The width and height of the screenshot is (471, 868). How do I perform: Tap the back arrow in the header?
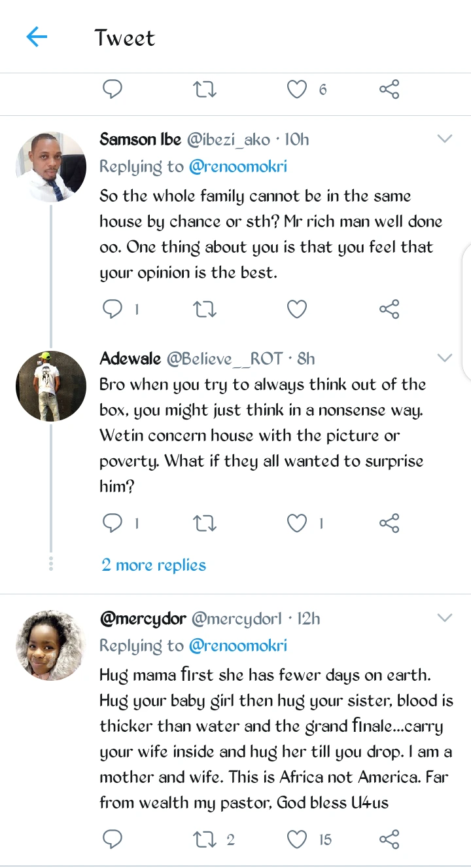(37, 37)
